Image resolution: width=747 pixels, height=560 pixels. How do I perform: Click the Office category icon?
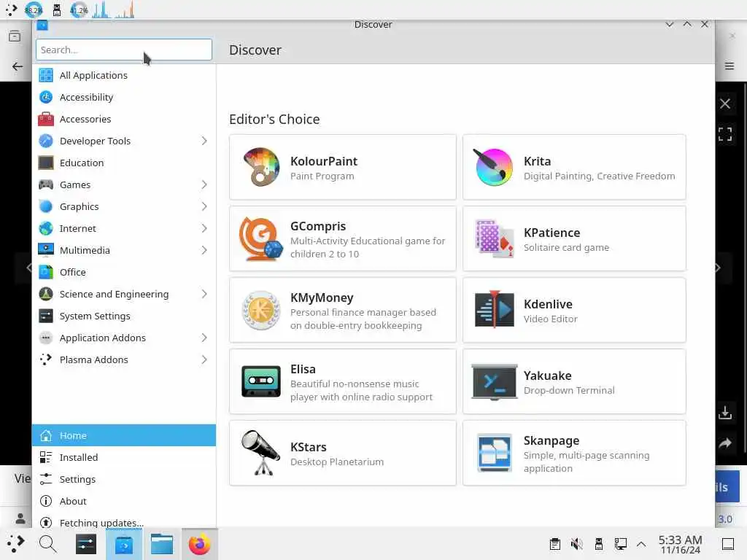[x=46, y=273]
